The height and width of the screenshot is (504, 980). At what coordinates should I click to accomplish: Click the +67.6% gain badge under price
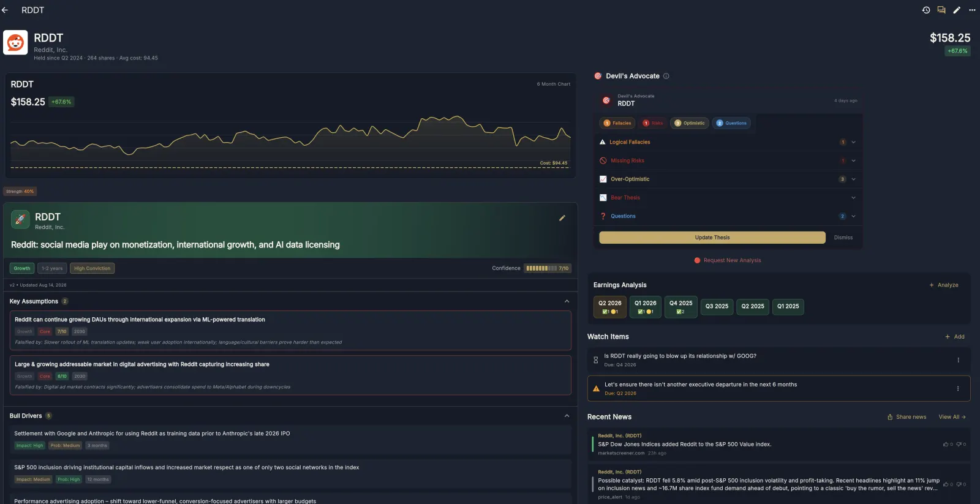point(957,51)
